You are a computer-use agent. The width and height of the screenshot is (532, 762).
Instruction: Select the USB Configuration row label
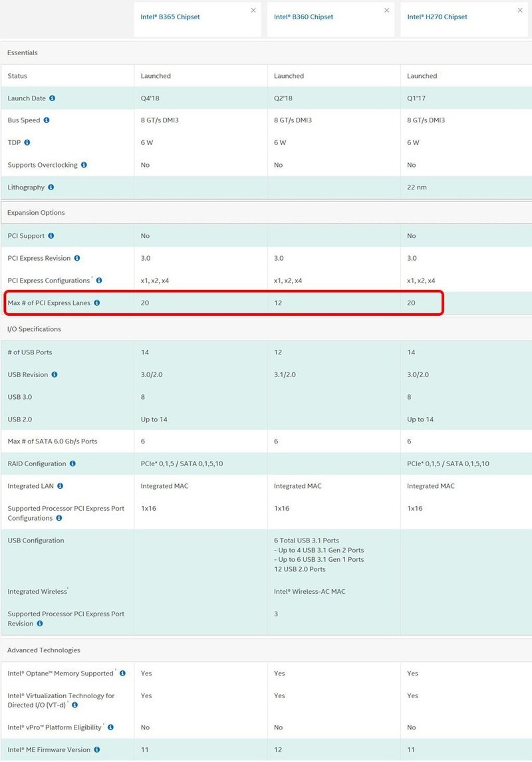coord(36,541)
